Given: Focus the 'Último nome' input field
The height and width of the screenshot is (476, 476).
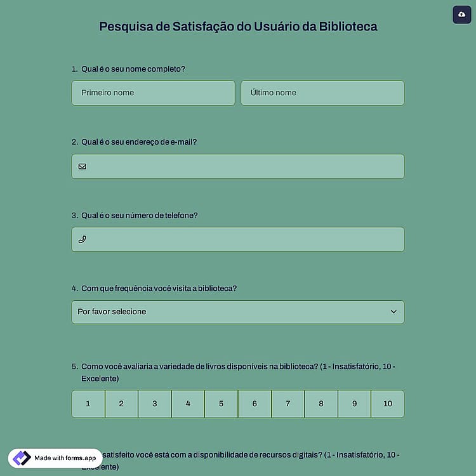Looking at the screenshot, I should [322, 93].
